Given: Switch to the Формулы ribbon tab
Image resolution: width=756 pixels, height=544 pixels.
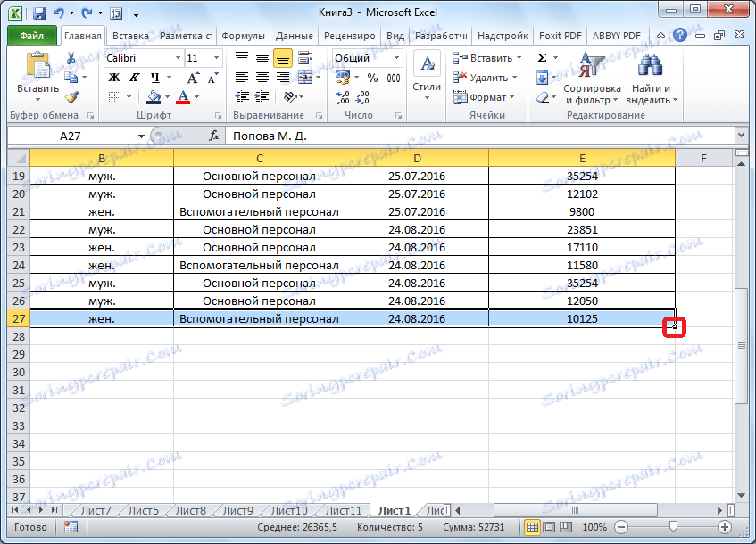Looking at the screenshot, I should pyautogui.click(x=243, y=37).
